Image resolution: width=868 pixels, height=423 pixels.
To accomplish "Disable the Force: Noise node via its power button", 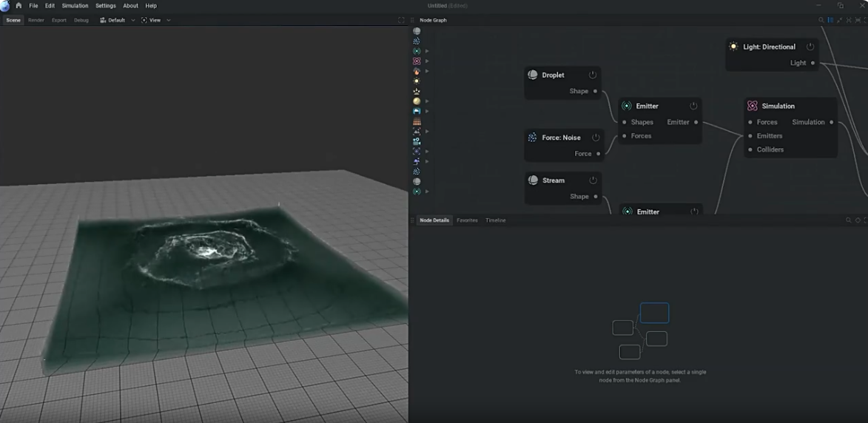I will (596, 137).
